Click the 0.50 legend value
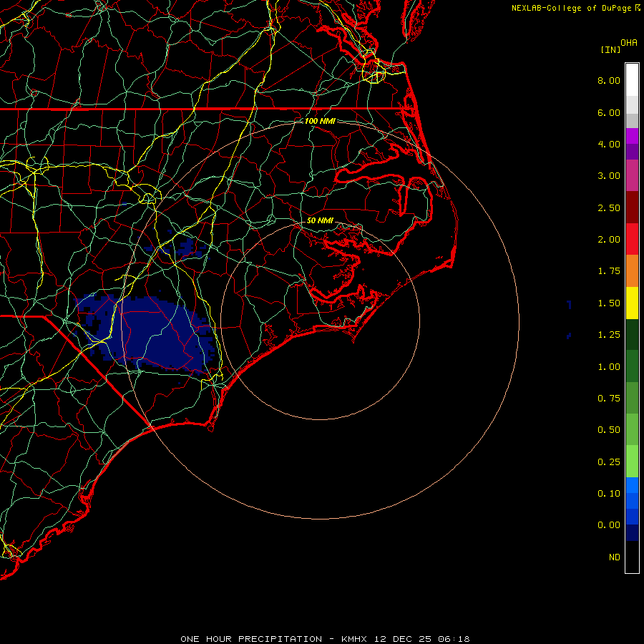 click(609, 430)
